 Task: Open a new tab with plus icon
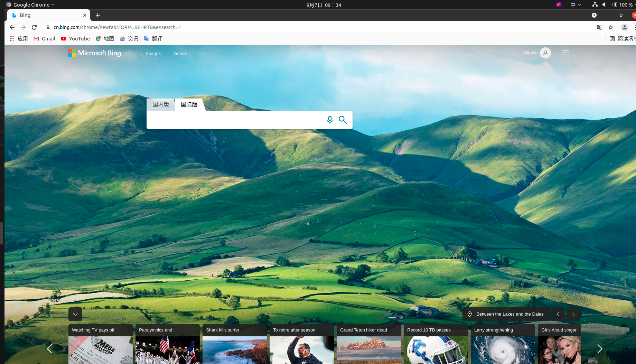(x=98, y=15)
